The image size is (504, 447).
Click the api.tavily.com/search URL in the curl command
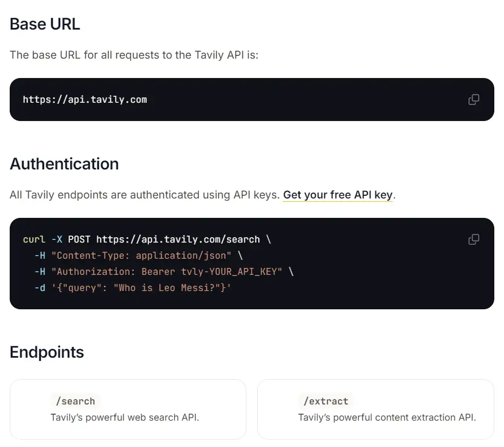coord(178,239)
